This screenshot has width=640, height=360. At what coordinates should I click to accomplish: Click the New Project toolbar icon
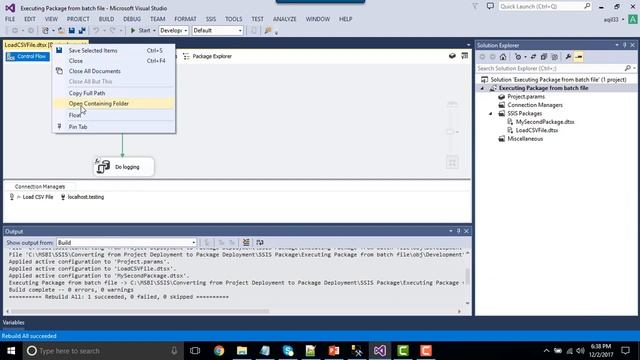coord(45,31)
